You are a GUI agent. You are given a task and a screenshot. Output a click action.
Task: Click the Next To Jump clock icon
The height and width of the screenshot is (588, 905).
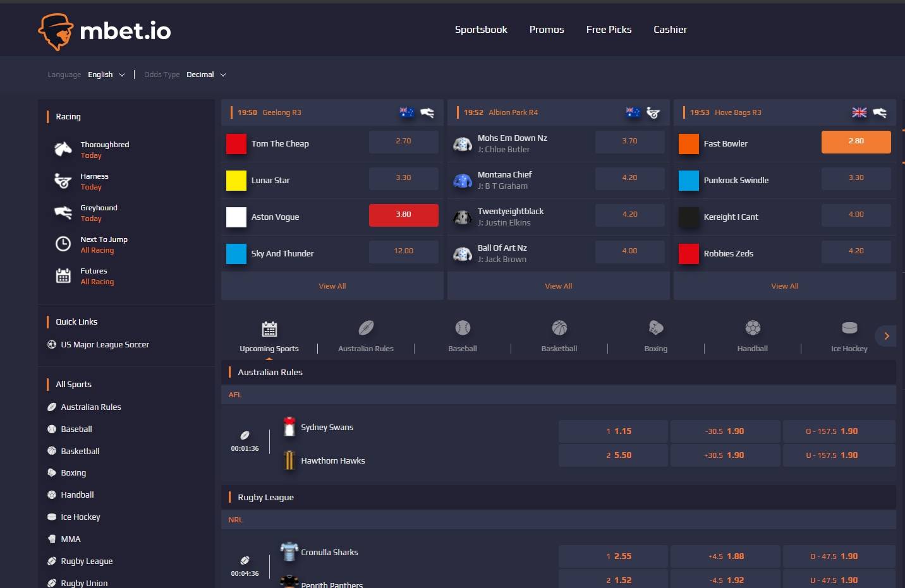coord(63,244)
